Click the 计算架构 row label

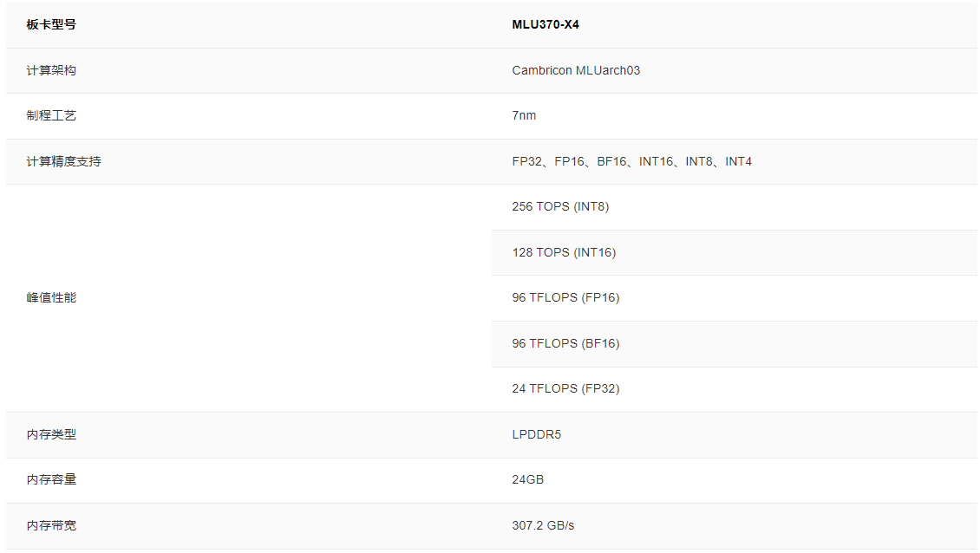click(x=51, y=70)
